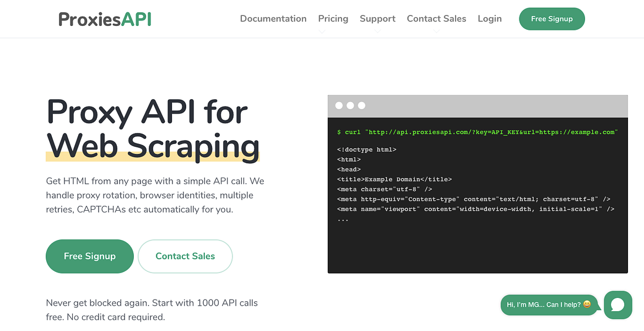
Task: Click the hero section Free Signup button
Action: 90,256
